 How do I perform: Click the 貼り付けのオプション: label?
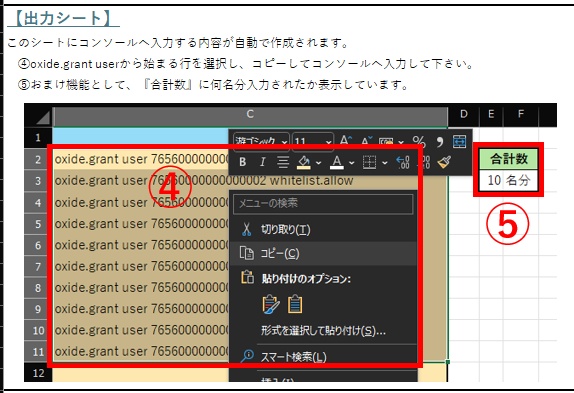pos(306,279)
